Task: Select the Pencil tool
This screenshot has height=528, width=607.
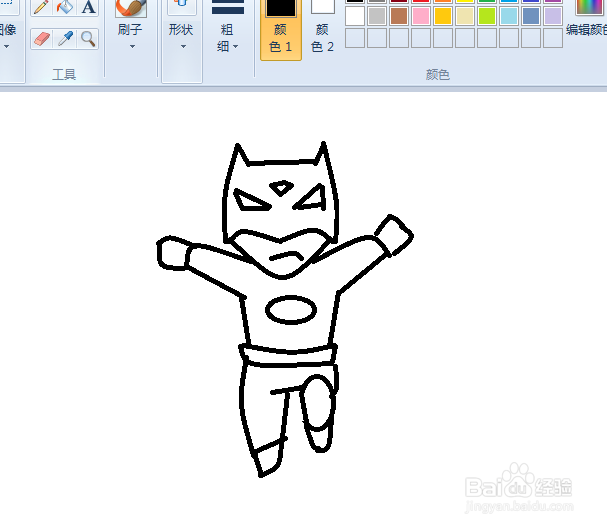Action: [41, 7]
